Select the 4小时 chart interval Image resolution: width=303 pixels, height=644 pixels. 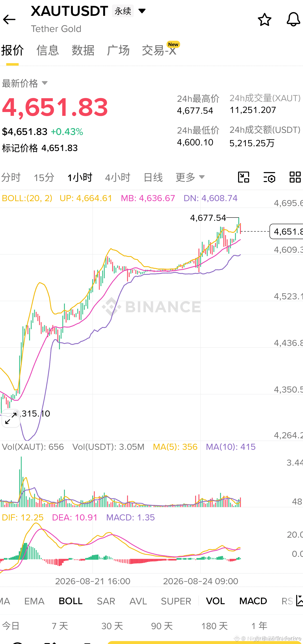pos(118,177)
